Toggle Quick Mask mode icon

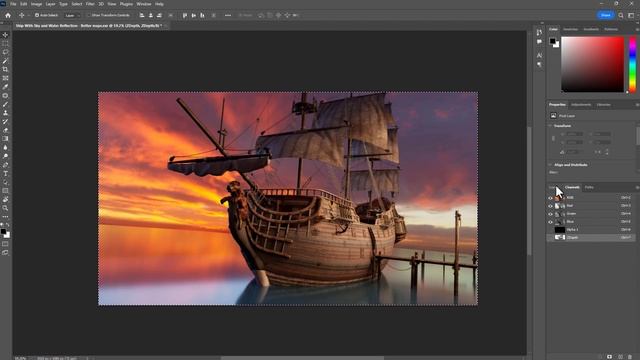point(5,244)
